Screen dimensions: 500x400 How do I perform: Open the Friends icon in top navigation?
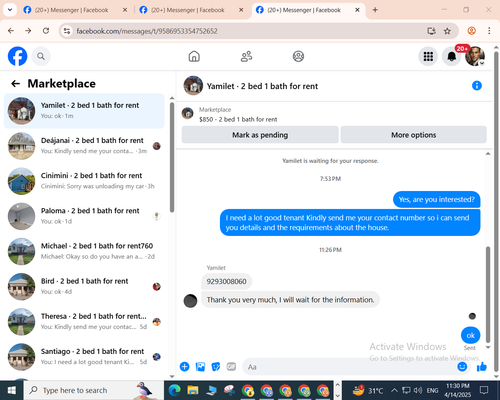point(246,56)
